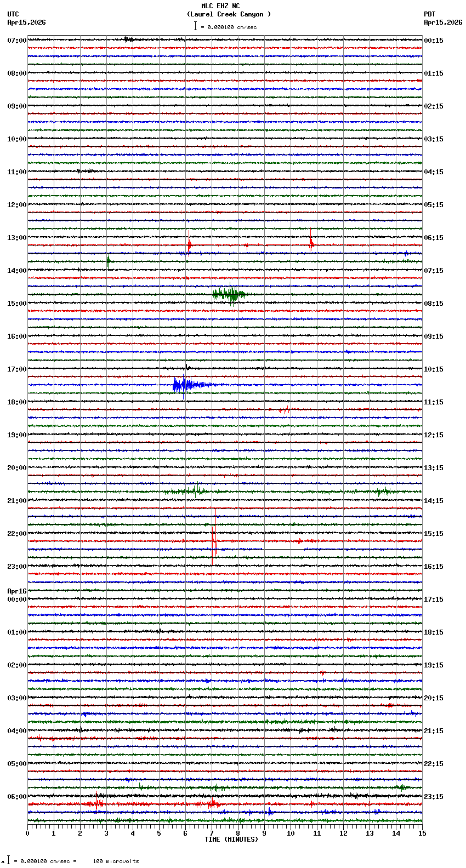Select the 20:00 UTC row label
This screenshot has width=466, height=868.
(x=17, y=468)
